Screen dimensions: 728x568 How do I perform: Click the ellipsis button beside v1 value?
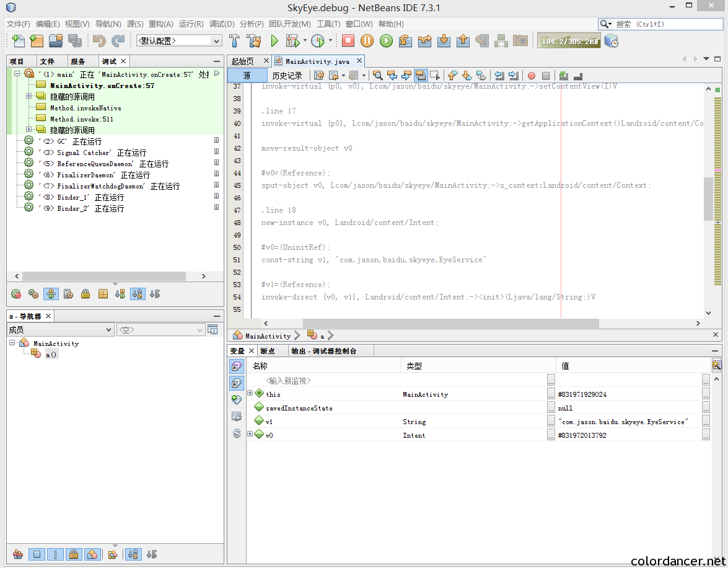pyautogui.click(x=706, y=421)
